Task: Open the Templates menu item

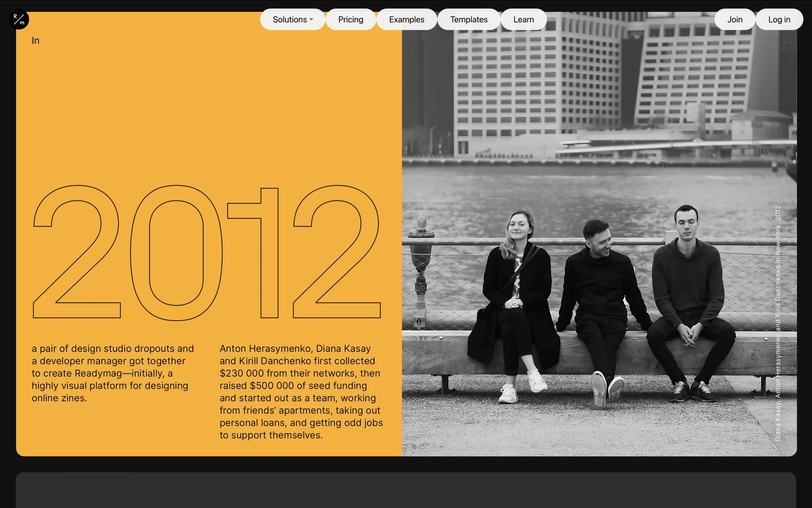Action: pos(469,19)
